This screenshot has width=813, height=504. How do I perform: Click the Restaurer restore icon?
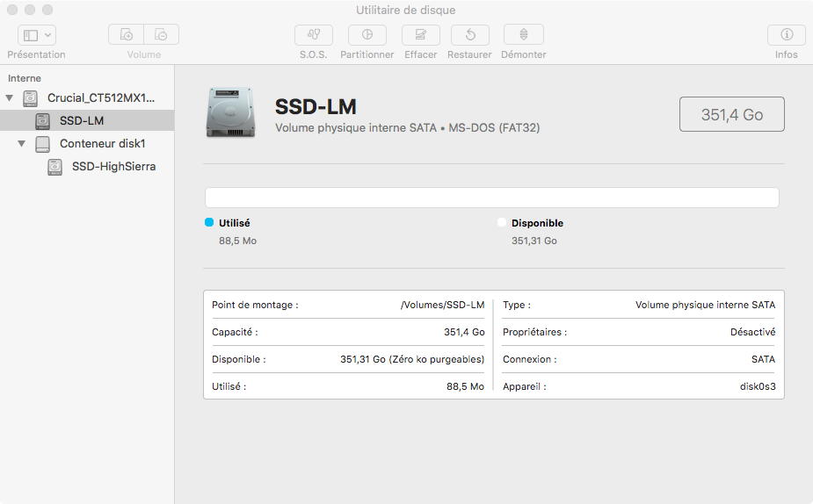pos(470,35)
